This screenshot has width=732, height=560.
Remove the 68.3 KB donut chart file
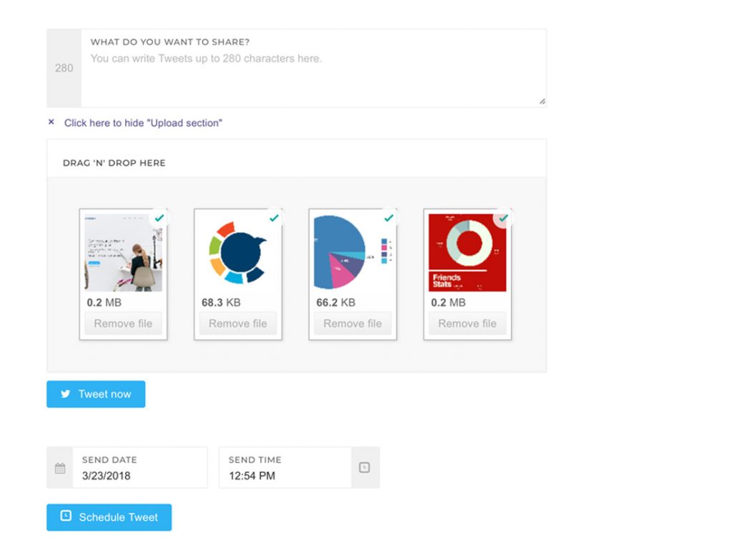pyautogui.click(x=237, y=323)
